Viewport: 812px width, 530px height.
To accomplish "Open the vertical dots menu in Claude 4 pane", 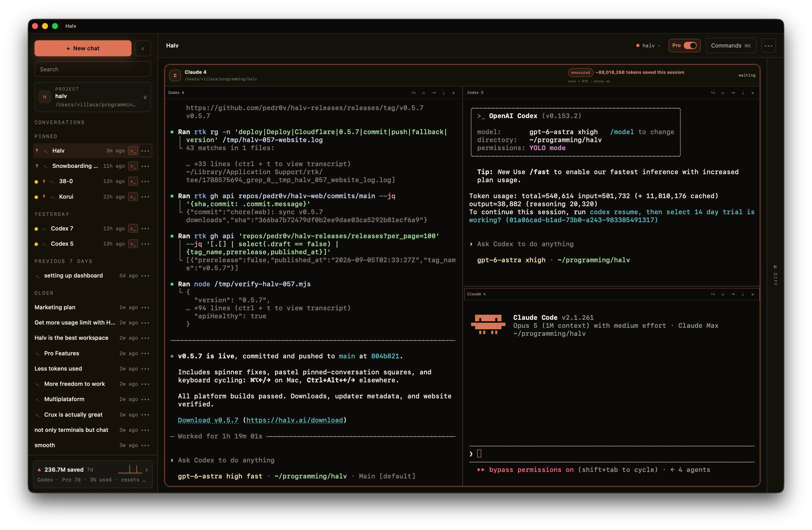I will tap(743, 294).
